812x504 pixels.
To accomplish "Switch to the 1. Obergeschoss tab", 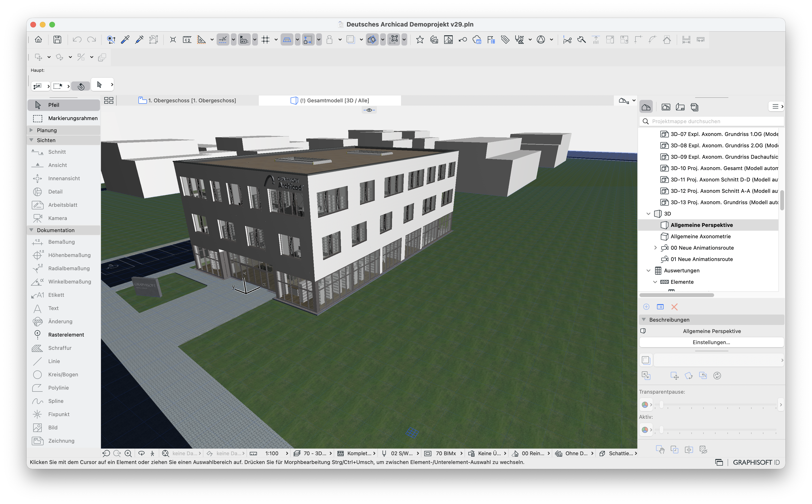I will click(x=188, y=100).
